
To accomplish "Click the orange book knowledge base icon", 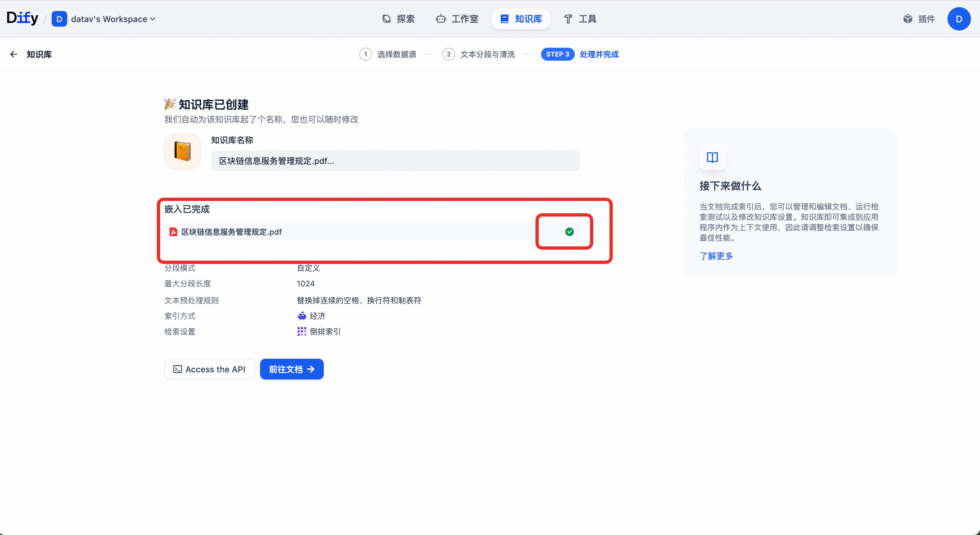I will coord(182,151).
